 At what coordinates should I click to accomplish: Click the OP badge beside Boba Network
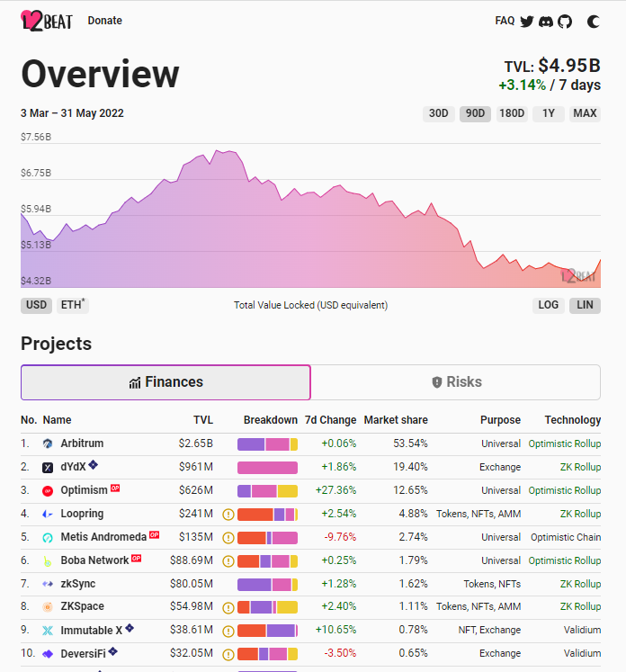136,558
